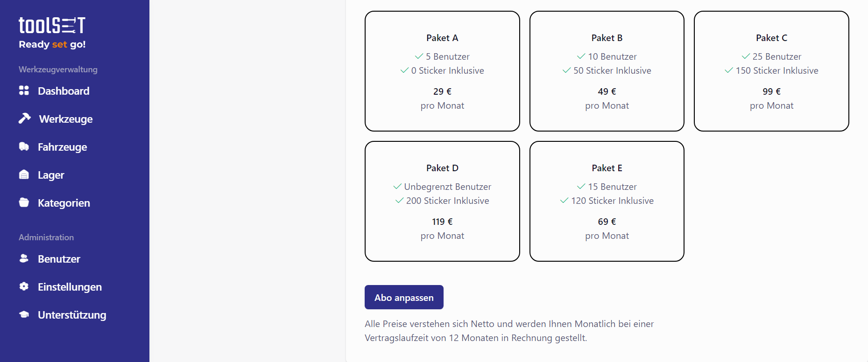Click the Benutzer person icon
This screenshot has width=868, height=362.
[x=24, y=258]
